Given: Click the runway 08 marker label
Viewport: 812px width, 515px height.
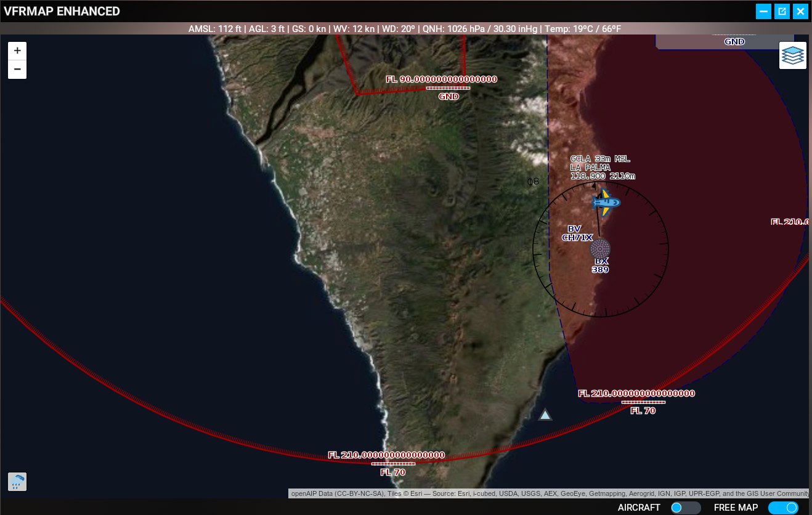Looking at the screenshot, I should pos(533,182).
